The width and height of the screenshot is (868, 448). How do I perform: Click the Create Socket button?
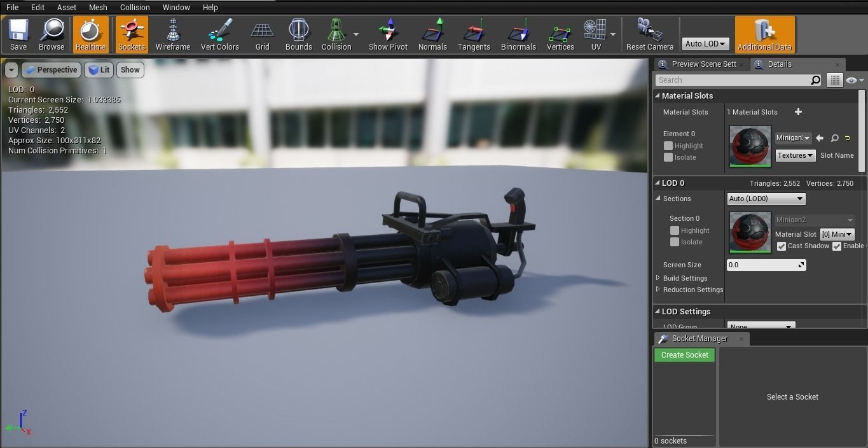(x=685, y=355)
